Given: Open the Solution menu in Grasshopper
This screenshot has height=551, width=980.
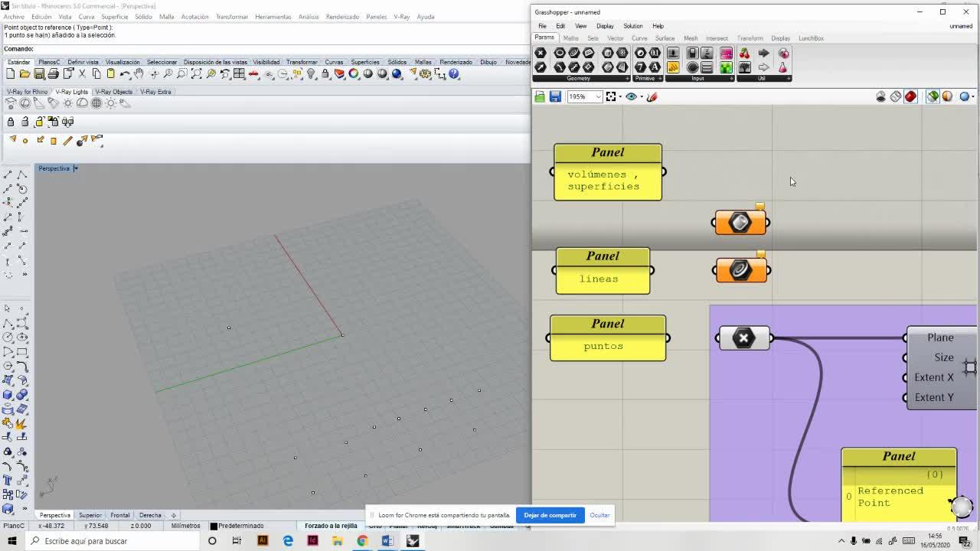Looking at the screenshot, I should tap(632, 26).
